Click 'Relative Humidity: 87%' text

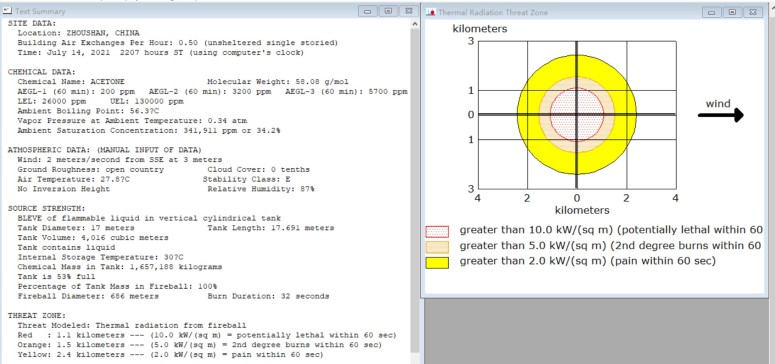(x=261, y=189)
